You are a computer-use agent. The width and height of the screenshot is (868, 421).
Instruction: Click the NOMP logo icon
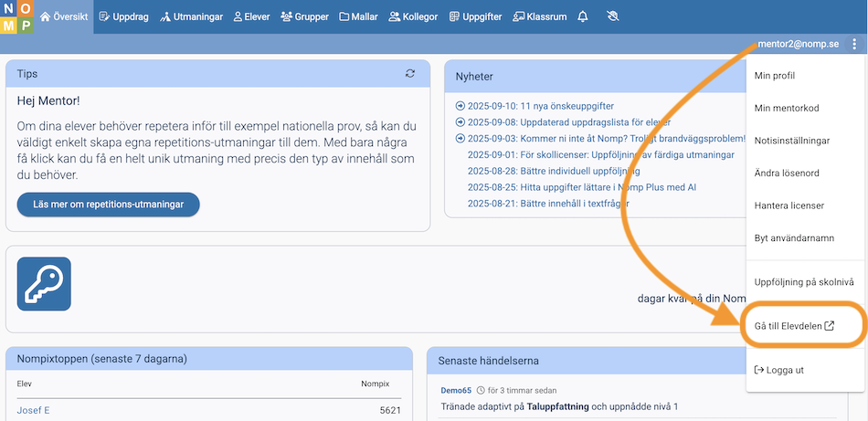(17, 16)
